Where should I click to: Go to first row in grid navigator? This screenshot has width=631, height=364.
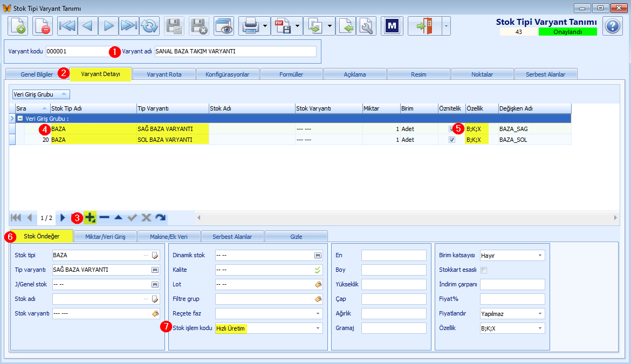(16, 218)
